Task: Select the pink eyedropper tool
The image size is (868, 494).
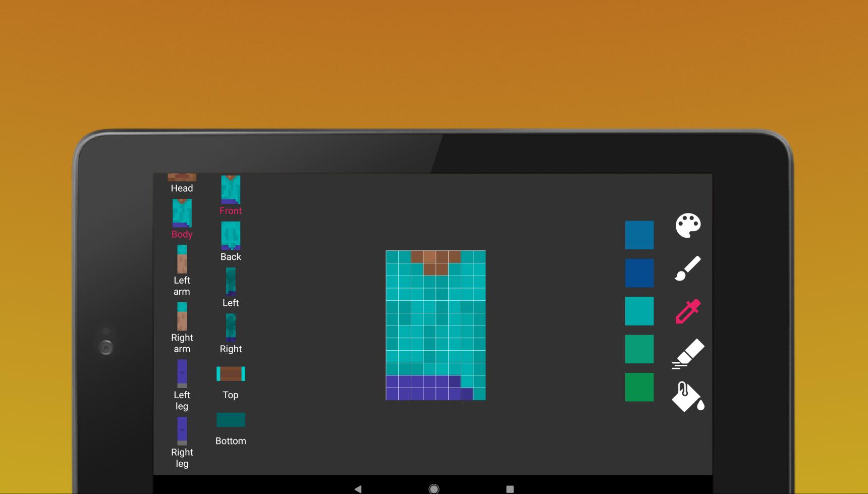Action: pos(688,311)
